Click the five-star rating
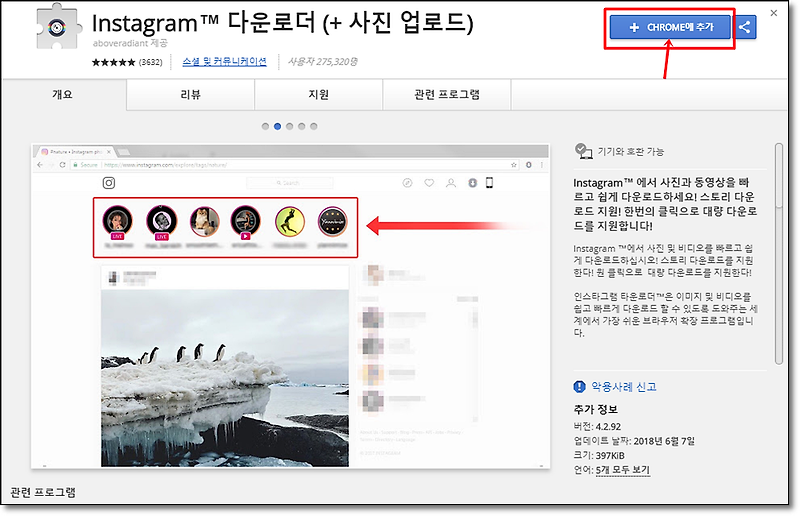The width and height of the screenshot is (800, 516). [x=113, y=62]
